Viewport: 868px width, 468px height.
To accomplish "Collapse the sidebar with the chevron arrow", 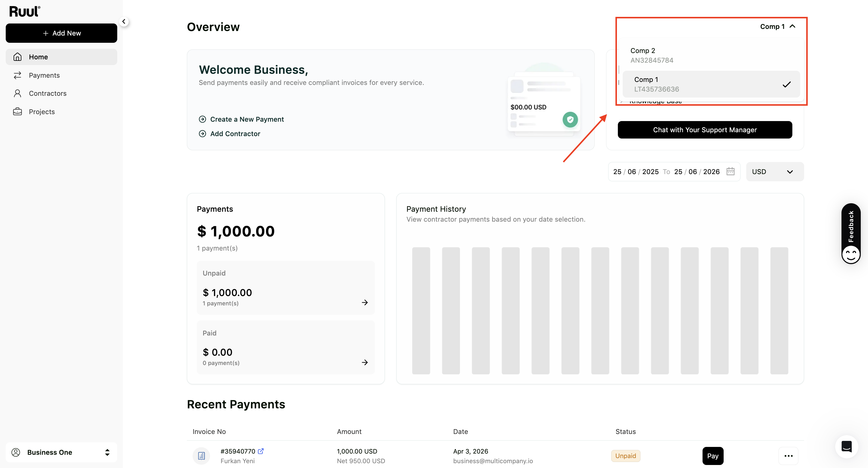I will pos(124,22).
